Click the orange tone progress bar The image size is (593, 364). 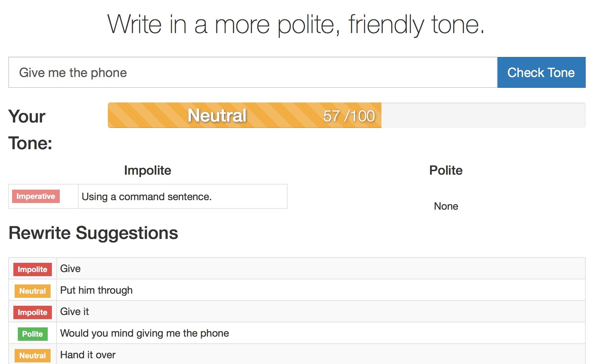244,115
